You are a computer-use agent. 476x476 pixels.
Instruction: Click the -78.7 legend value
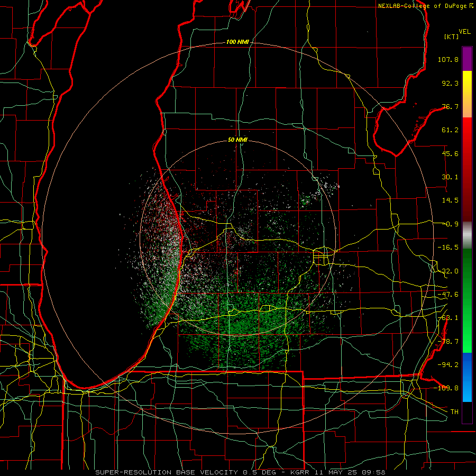[x=448, y=342]
